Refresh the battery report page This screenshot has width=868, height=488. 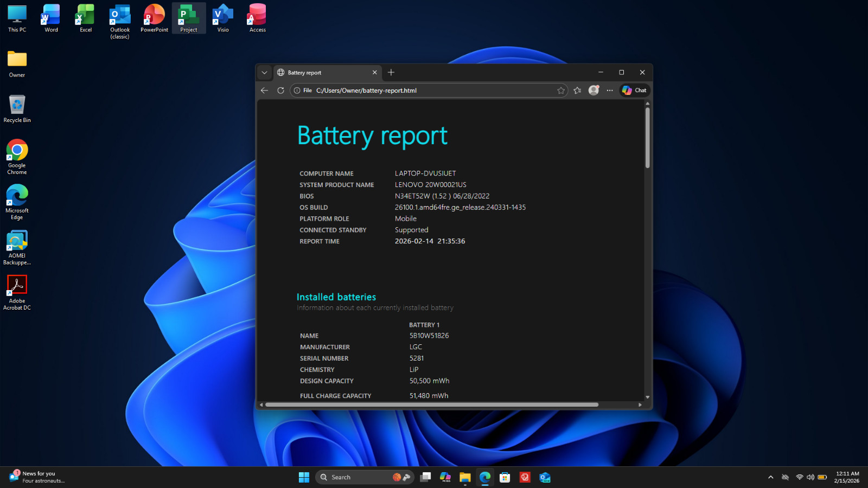(280, 91)
